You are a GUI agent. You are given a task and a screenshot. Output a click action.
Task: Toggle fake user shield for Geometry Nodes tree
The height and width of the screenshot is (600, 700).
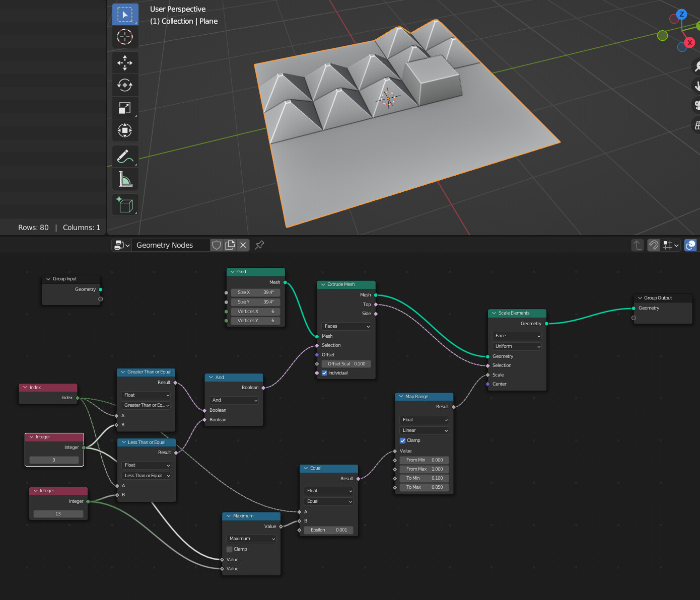(x=217, y=245)
